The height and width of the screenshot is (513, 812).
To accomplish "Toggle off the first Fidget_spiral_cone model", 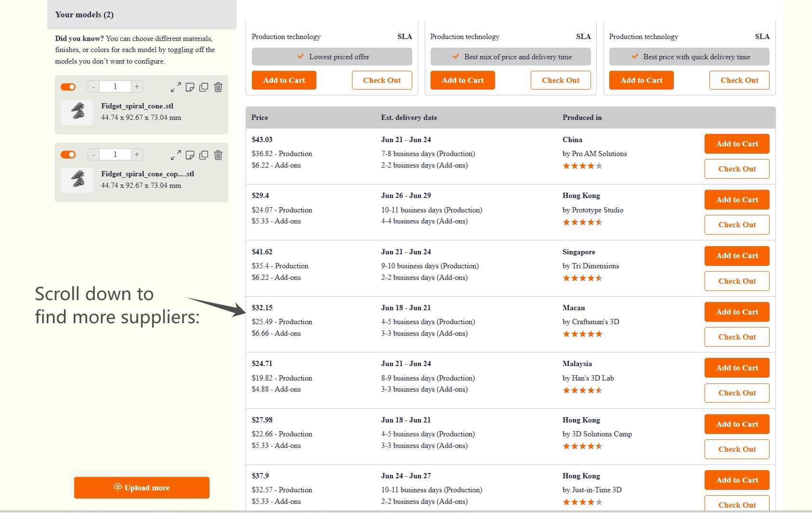I will click(68, 87).
